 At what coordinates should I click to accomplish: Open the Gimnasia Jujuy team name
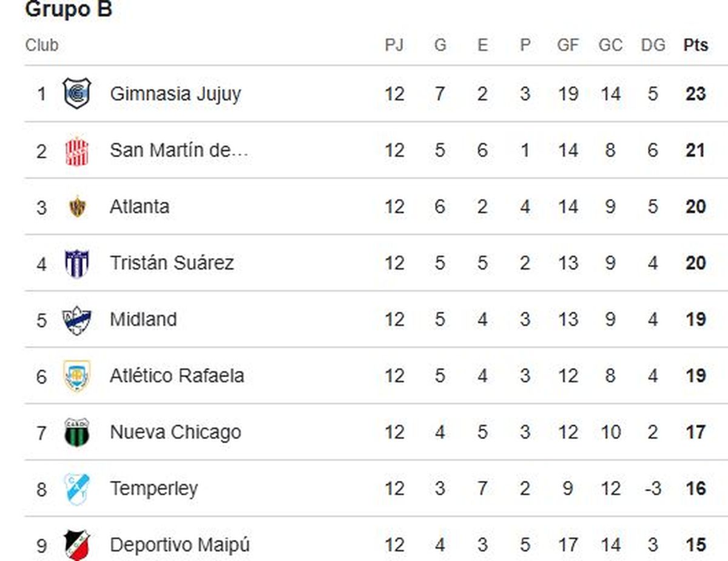pos(175,94)
